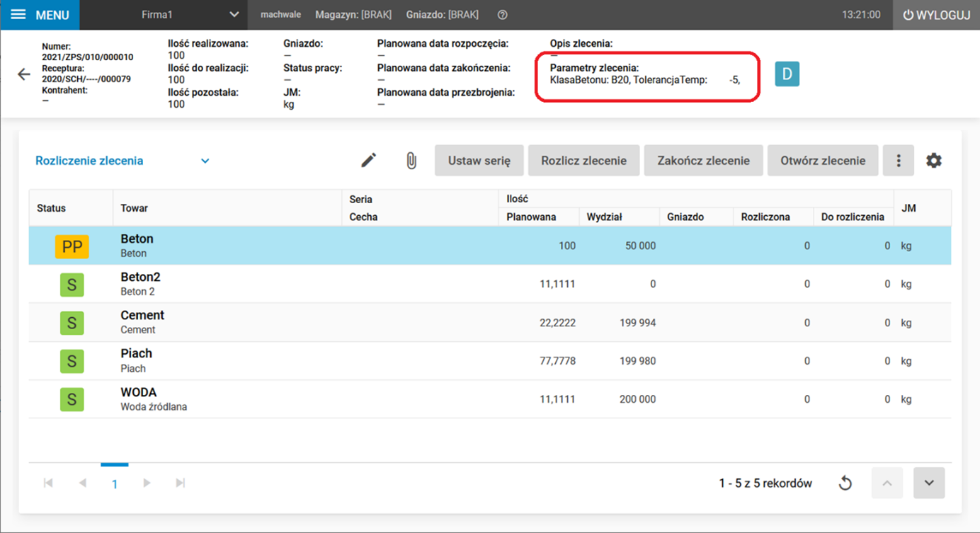The width and height of the screenshot is (980, 533).
Task: Click the KlasaBetonu: B20 parameter text
Action: pyautogui.click(x=589, y=80)
